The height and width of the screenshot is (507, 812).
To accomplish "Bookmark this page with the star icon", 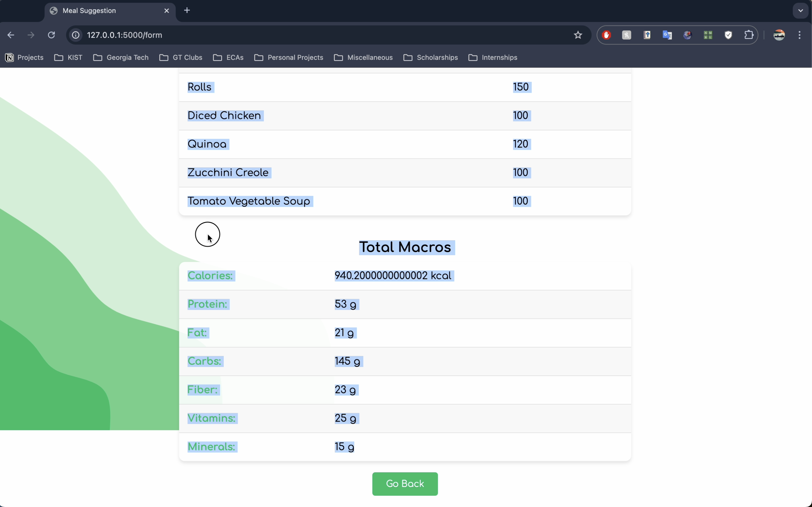I will [x=578, y=35].
